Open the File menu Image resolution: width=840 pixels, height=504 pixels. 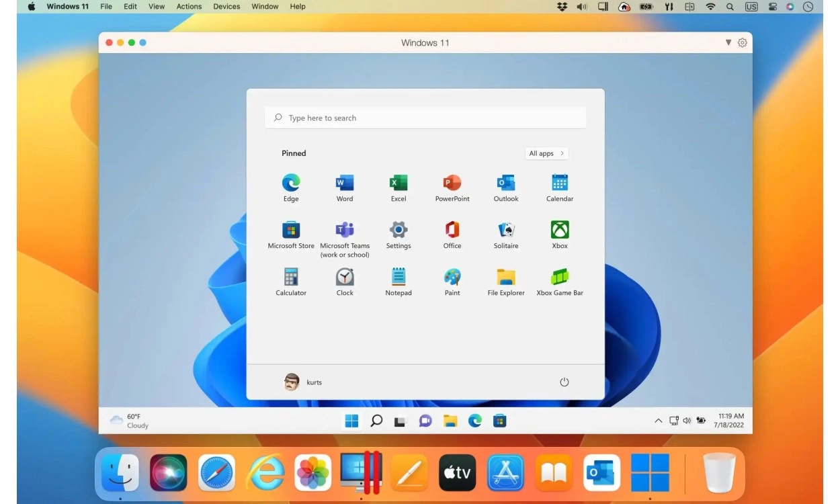[106, 7]
